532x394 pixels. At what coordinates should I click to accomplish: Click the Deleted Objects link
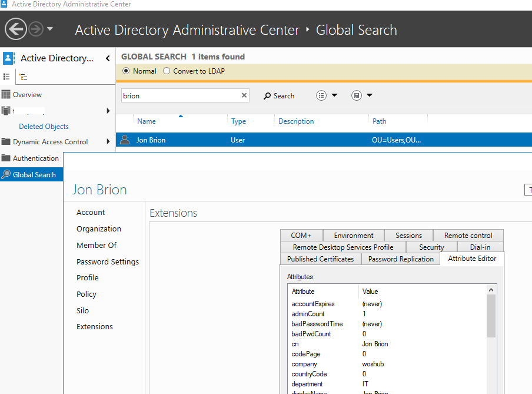click(x=44, y=126)
